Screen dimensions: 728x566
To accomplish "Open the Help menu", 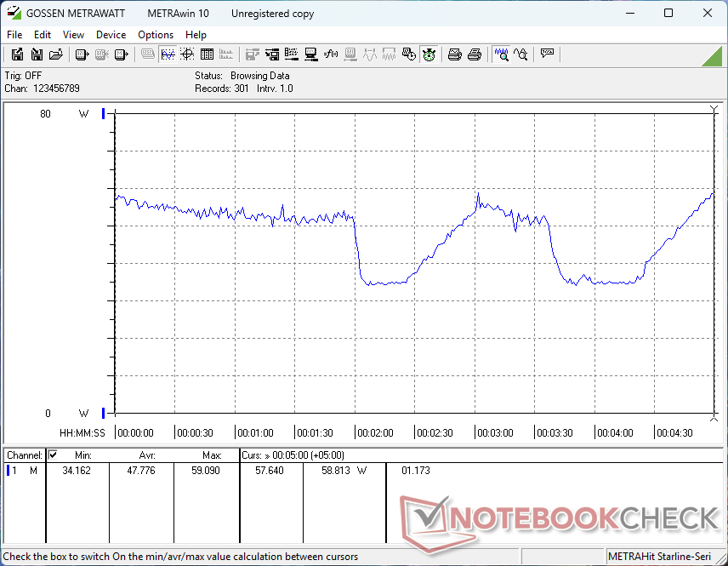I will [x=196, y=35].
